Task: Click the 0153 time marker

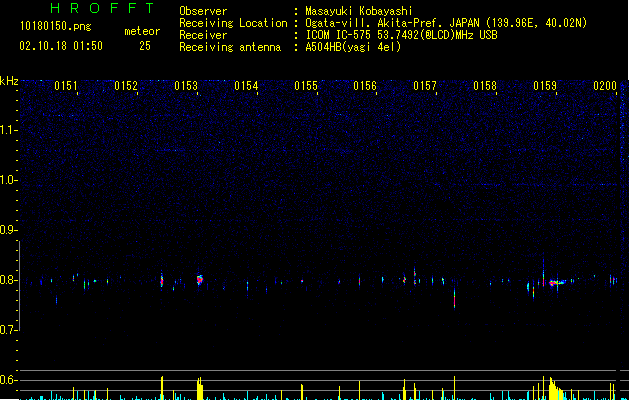Action: pos(186,86)
